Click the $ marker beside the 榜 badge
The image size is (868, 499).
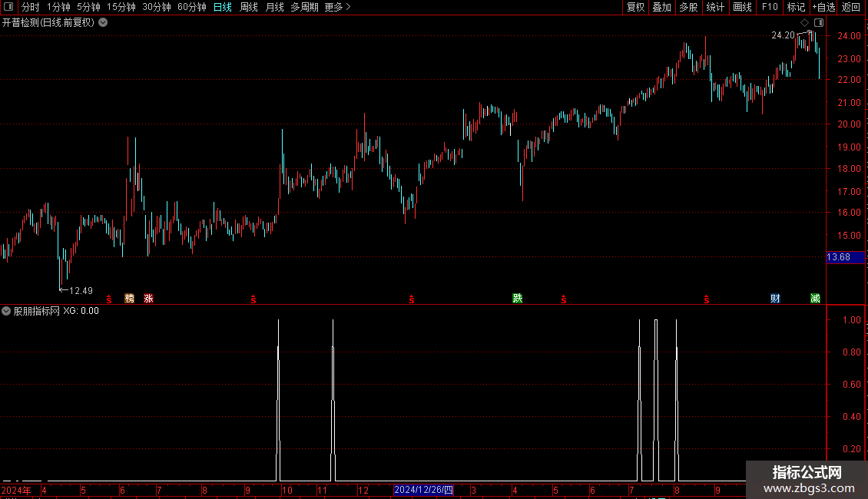pos(109,299)
